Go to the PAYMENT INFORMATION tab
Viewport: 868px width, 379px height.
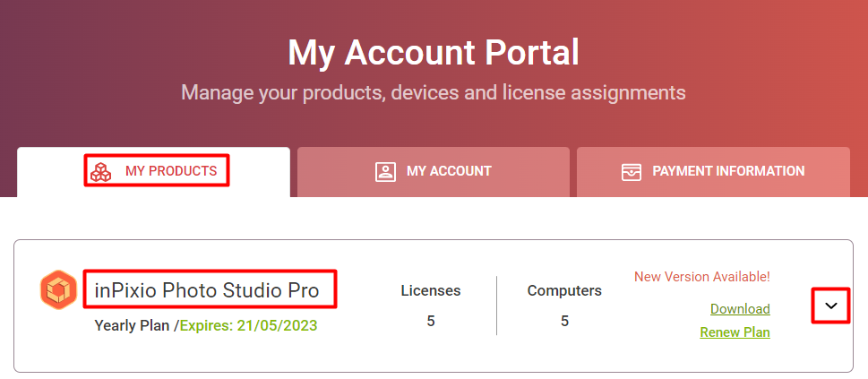[x=713, y=172]
